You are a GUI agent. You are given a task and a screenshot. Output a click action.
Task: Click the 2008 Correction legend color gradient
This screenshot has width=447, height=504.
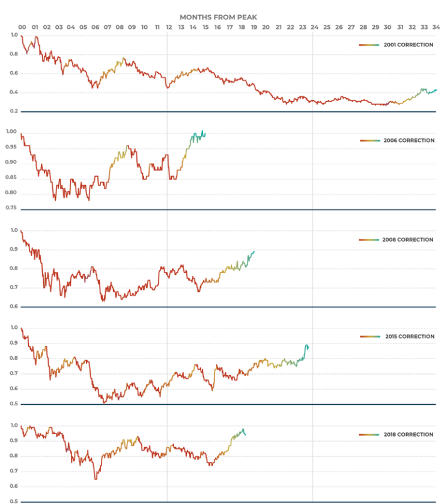(x=369, y=240)
